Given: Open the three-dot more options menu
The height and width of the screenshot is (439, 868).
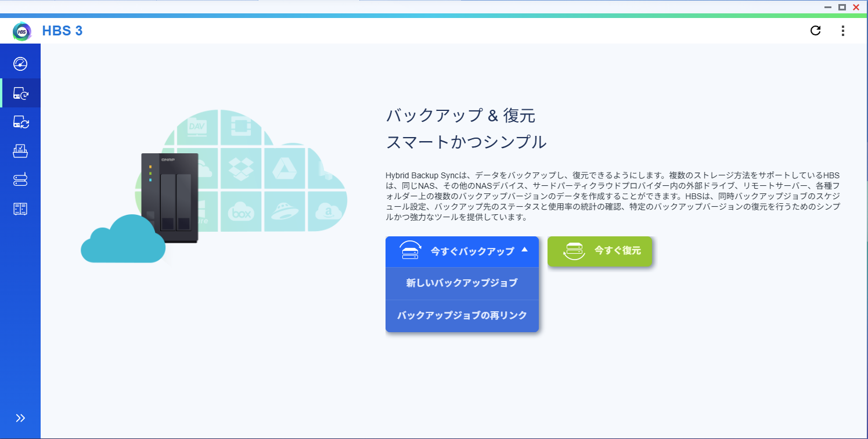Looking at the screenshot, I should 843,31.
